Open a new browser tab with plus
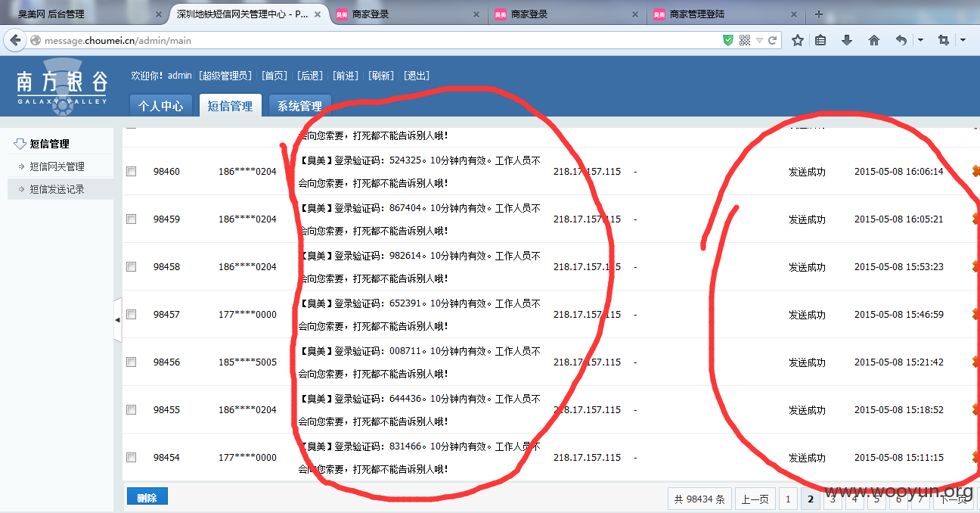 pyautogui.click(x=818, y=14)
